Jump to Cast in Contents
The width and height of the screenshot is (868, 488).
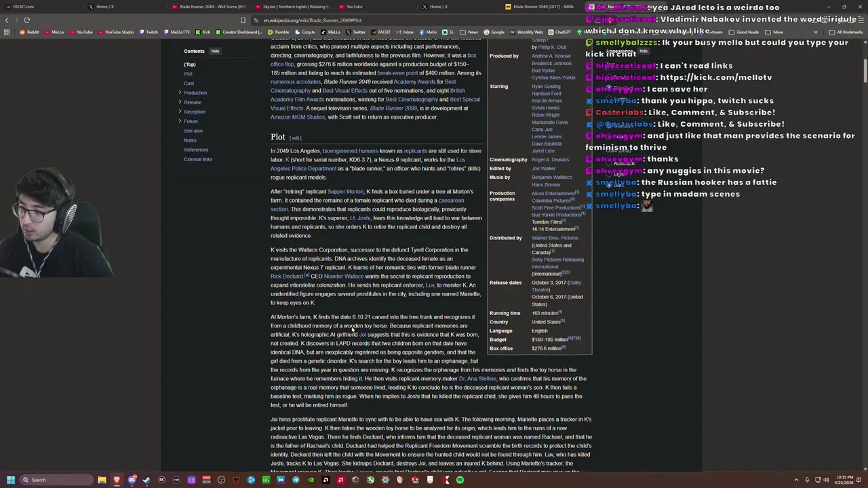click(189, 83)
